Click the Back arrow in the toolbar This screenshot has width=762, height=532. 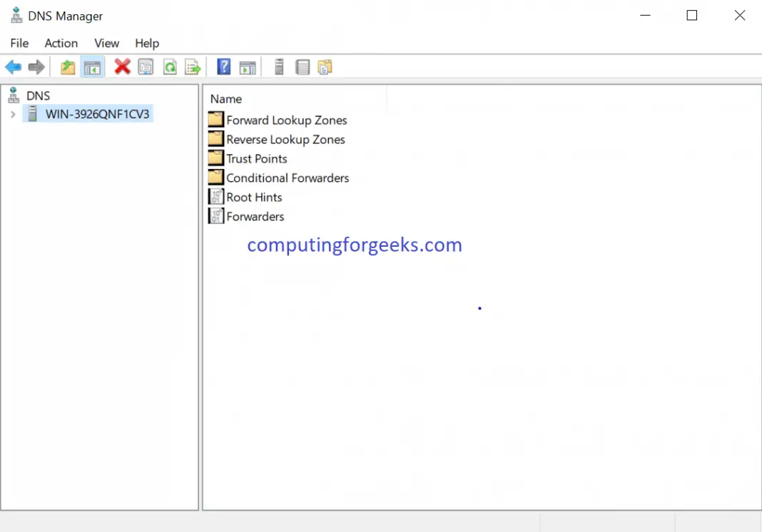coord(13,68)
